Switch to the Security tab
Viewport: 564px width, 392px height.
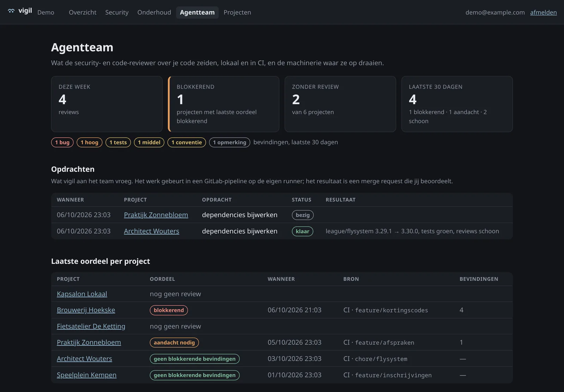[x=117, y=12]
